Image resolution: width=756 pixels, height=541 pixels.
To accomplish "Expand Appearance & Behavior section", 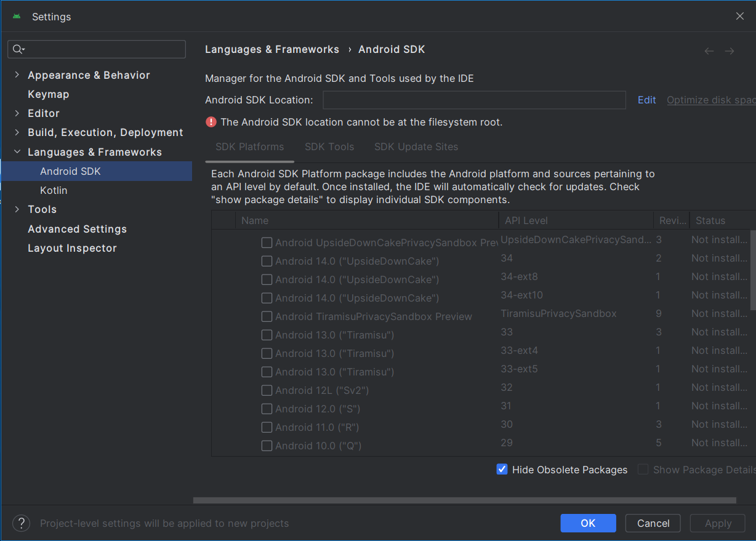I will 17,75.
